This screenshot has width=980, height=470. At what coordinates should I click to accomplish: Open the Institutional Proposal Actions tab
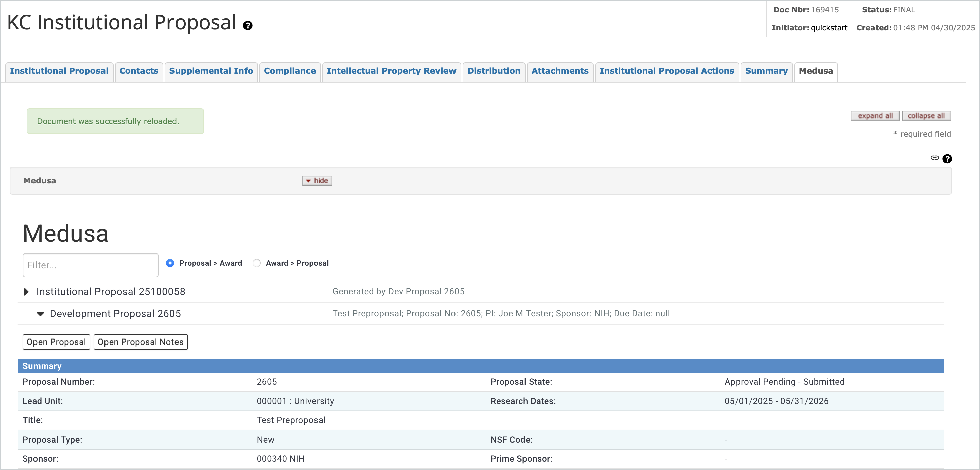(667, 71)
